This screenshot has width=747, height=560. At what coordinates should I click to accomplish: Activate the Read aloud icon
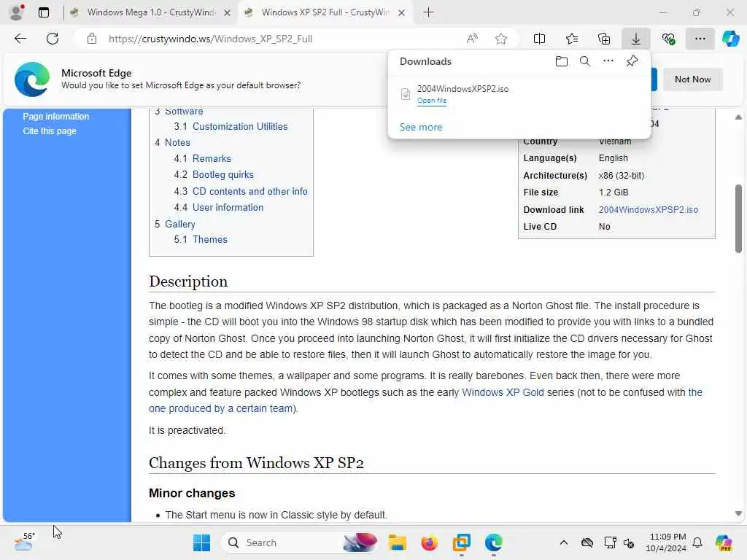[472, 39]
